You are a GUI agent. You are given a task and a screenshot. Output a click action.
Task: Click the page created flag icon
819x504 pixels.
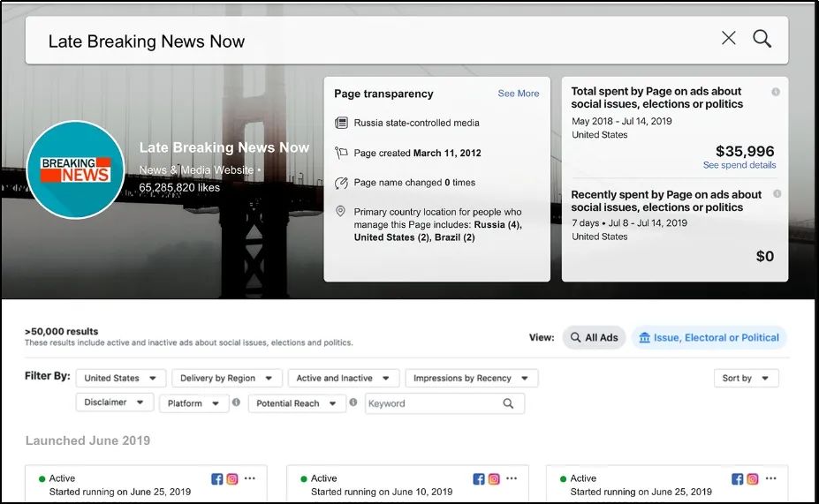pyautogui.click(x=341, y=153)
